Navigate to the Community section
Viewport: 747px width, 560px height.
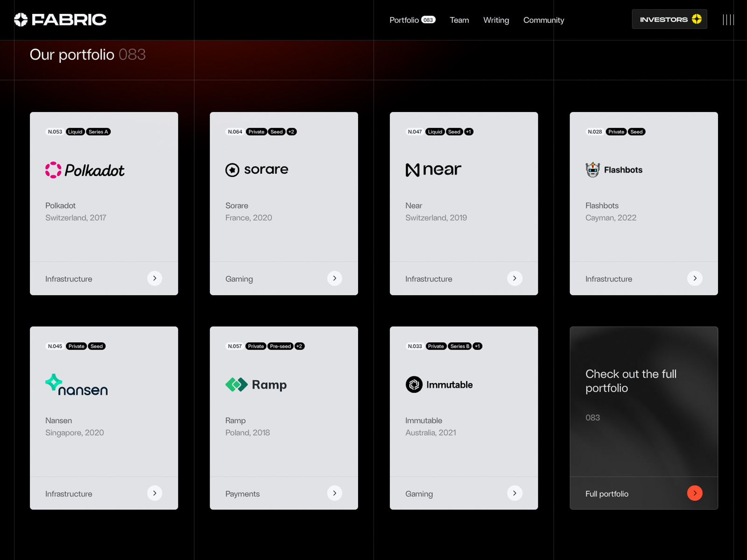[543, 20]
